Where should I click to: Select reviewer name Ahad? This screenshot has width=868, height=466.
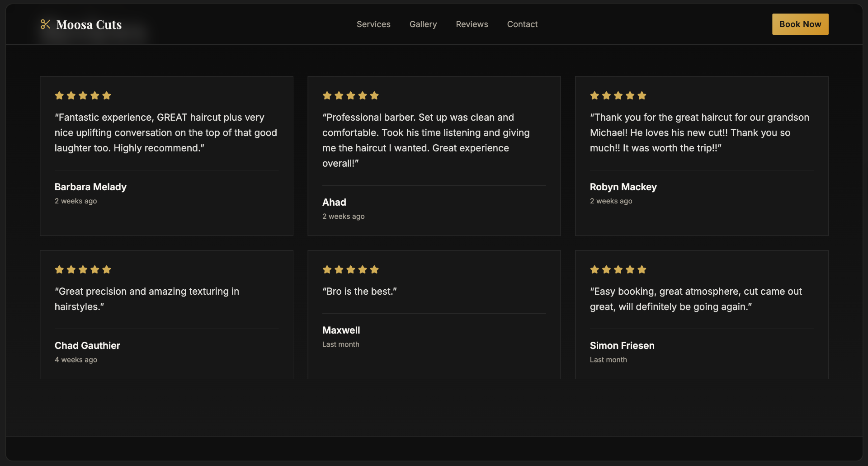tap(334, 202)
